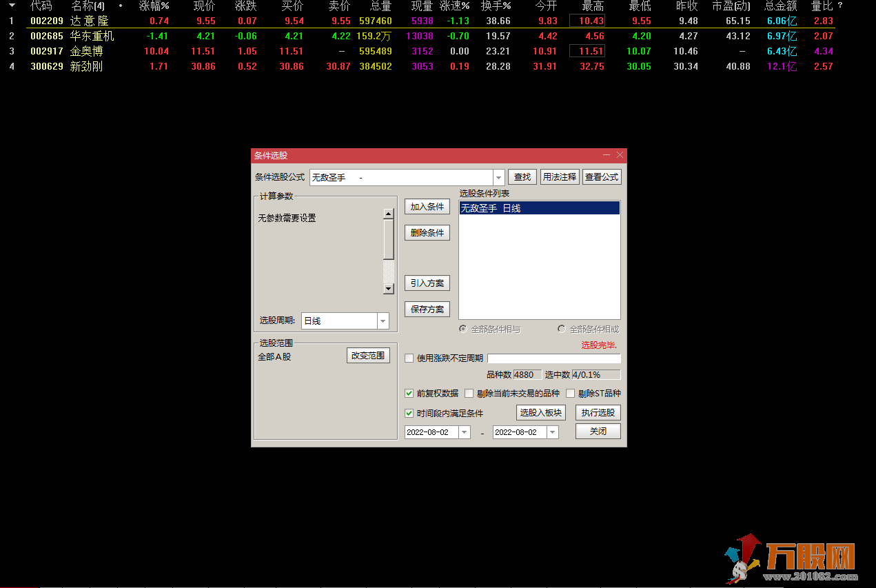Open the end date 2022-08-02 dropdown arrow
876x588 pixels.
552,432
